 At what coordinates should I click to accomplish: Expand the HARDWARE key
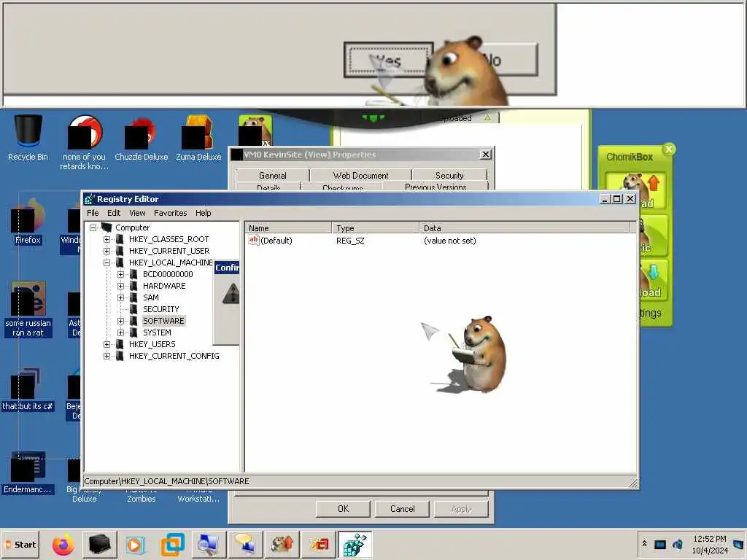pyautogui.click(x=121, y=286)
